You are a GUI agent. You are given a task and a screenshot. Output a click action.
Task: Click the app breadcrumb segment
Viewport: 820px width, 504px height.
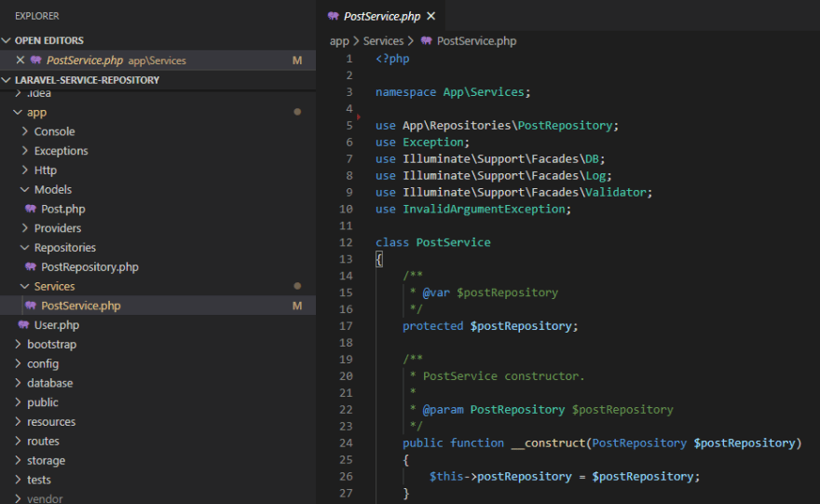pyautogui.click(x=339, y=41)
